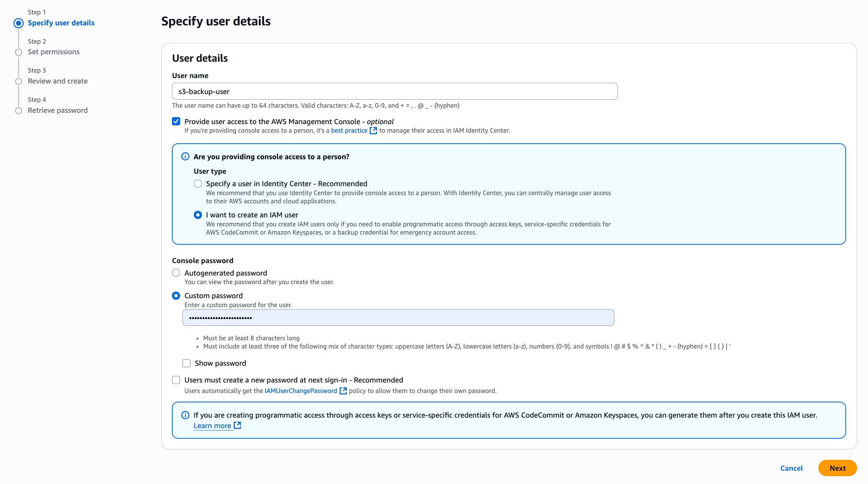
Task: Open the "best practice" link
Action: click(348, 130)
